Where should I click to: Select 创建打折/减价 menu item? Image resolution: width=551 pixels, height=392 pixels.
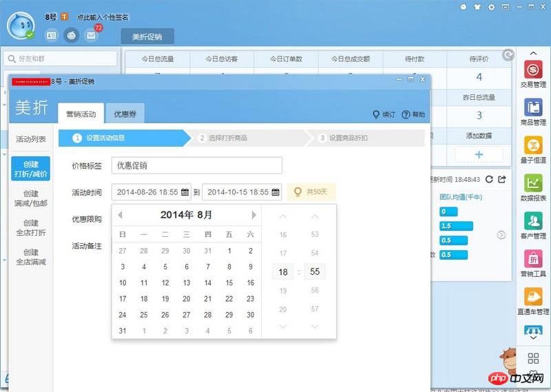[31, 169]
